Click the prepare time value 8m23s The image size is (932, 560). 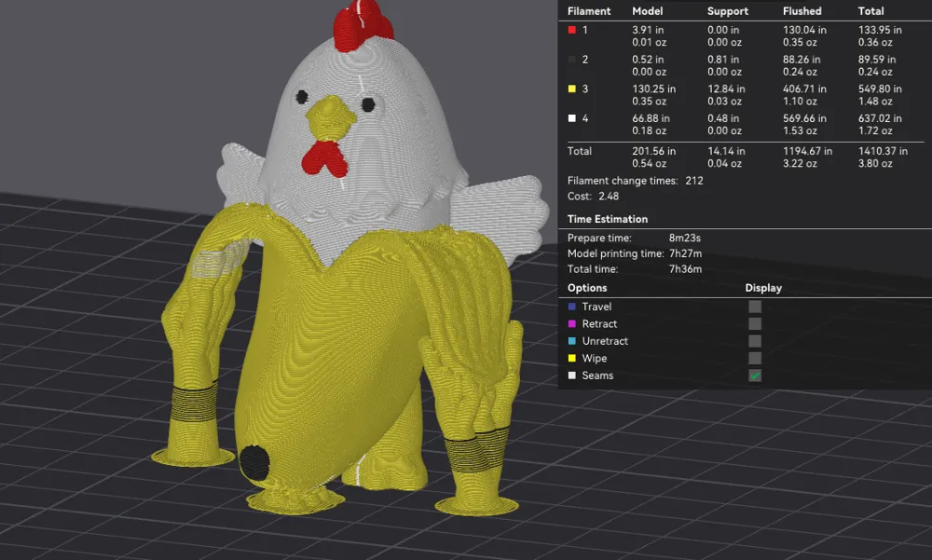pyautogui.click(x=685, y=238)
